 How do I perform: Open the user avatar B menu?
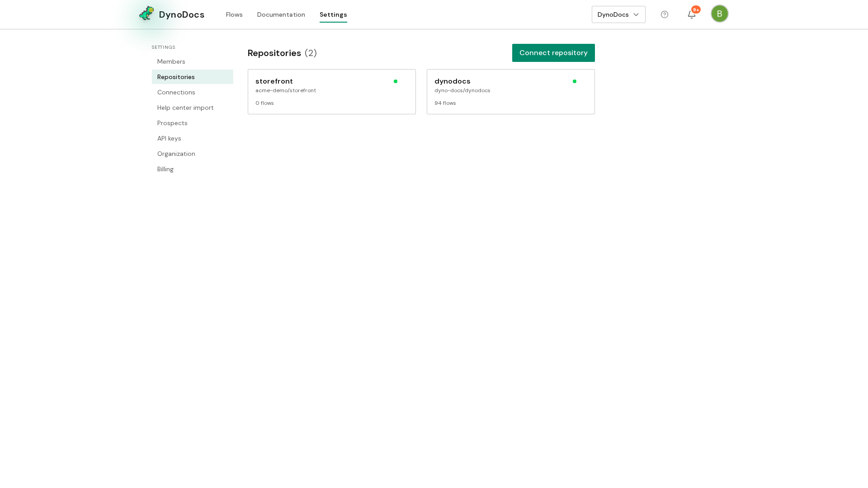[x=720, y=14]
